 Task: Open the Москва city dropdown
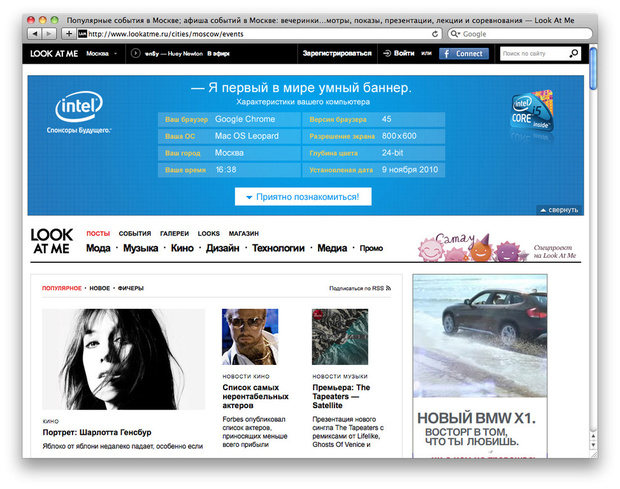[102, 53]
